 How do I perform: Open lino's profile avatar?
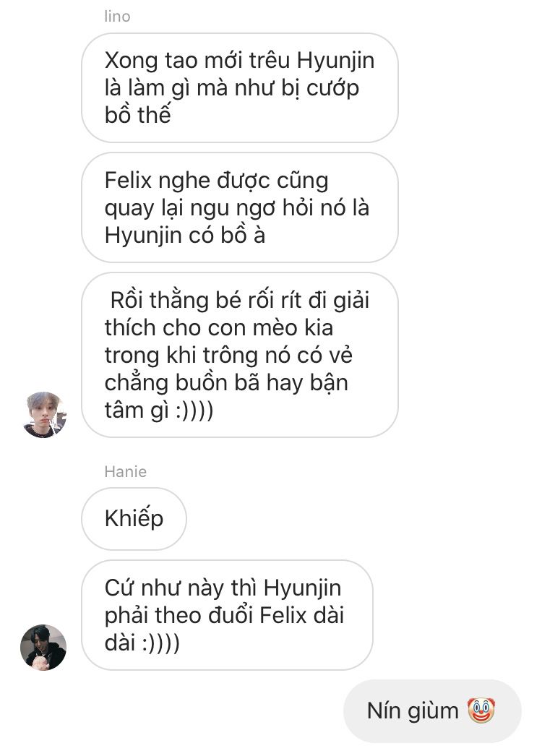tap(43, 415)
